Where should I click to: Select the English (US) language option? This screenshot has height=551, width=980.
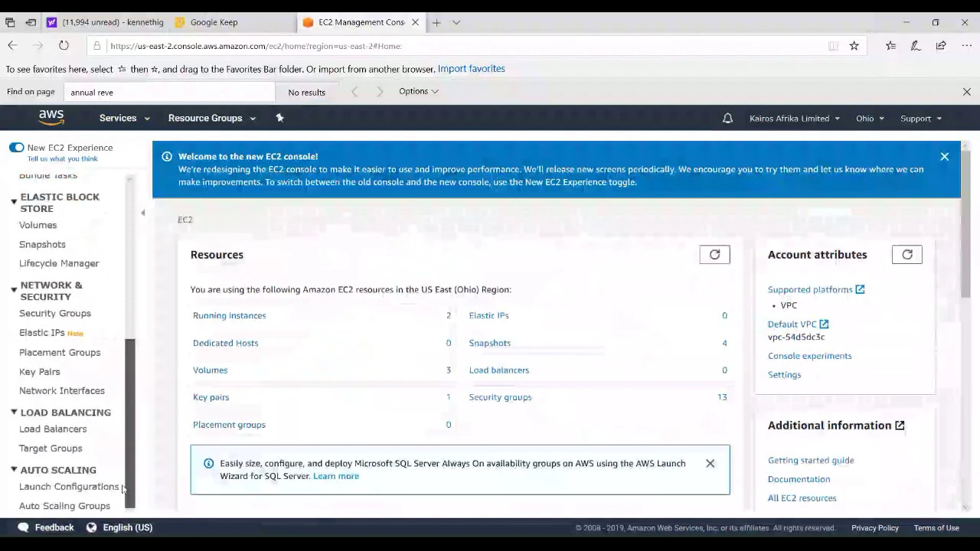click(127, 527)
